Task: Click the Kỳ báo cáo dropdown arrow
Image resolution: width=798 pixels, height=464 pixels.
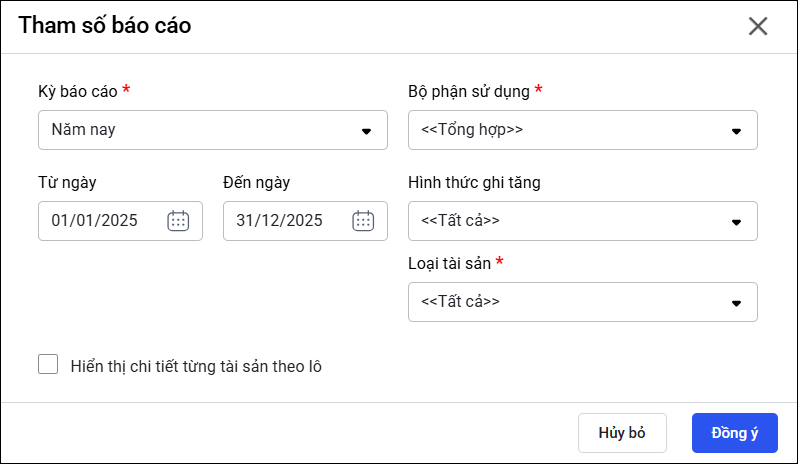Action: 366,130
